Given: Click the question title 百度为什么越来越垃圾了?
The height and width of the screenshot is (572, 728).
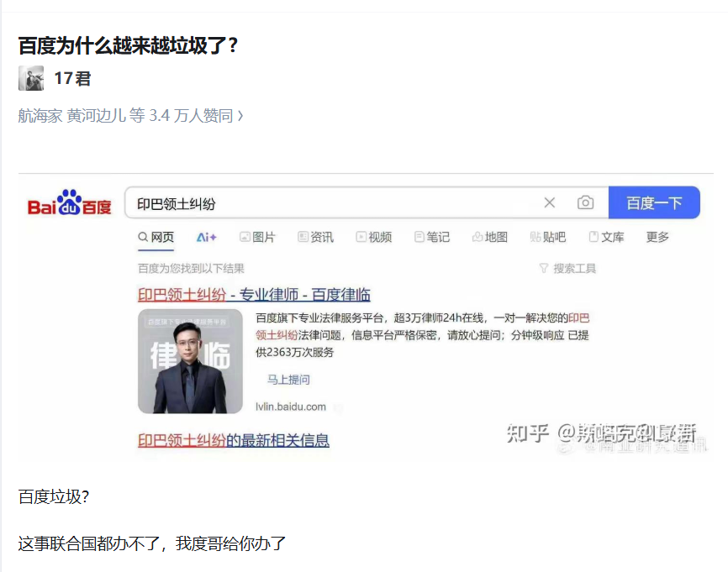Looking at the screenshot, I should click(128, 45).
